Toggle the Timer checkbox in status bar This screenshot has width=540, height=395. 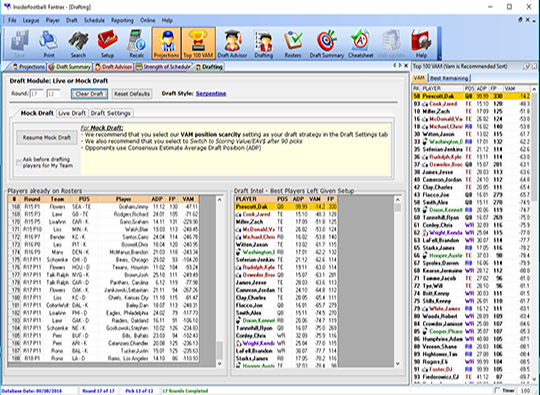(x=496, y=391)
